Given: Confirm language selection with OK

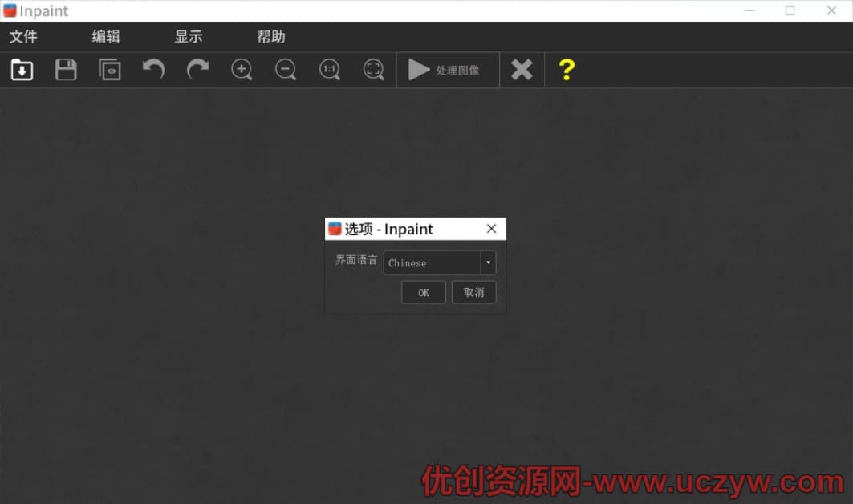Looking at the screenshot, I should coord(423,292).
